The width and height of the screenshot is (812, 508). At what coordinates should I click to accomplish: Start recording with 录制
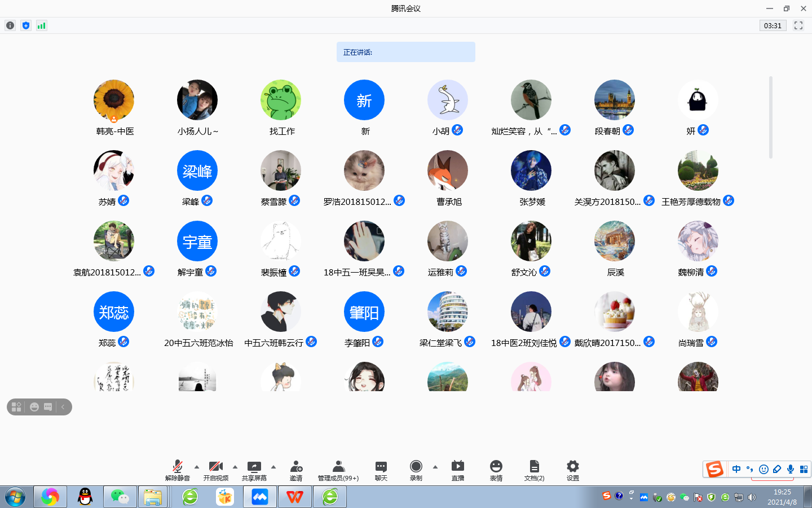416,470
